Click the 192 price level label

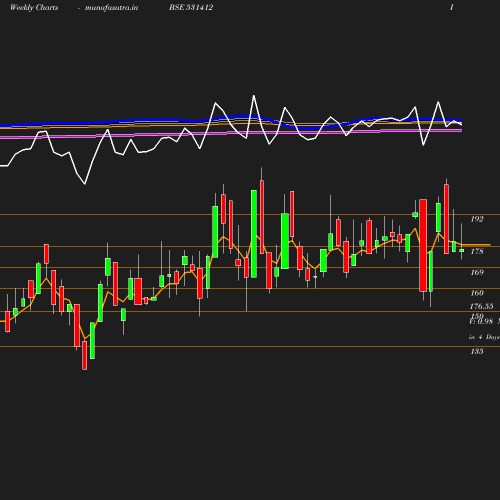pos(477,219)
